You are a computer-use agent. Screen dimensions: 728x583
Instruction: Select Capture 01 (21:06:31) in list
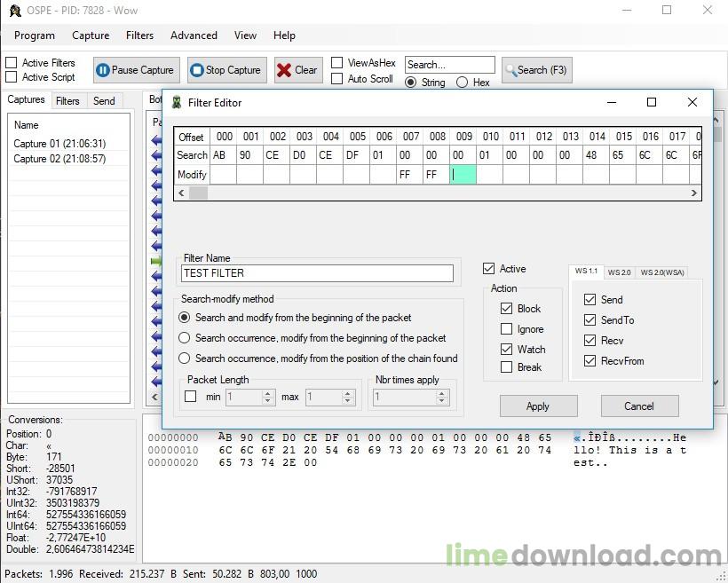(x=59, y=144)
